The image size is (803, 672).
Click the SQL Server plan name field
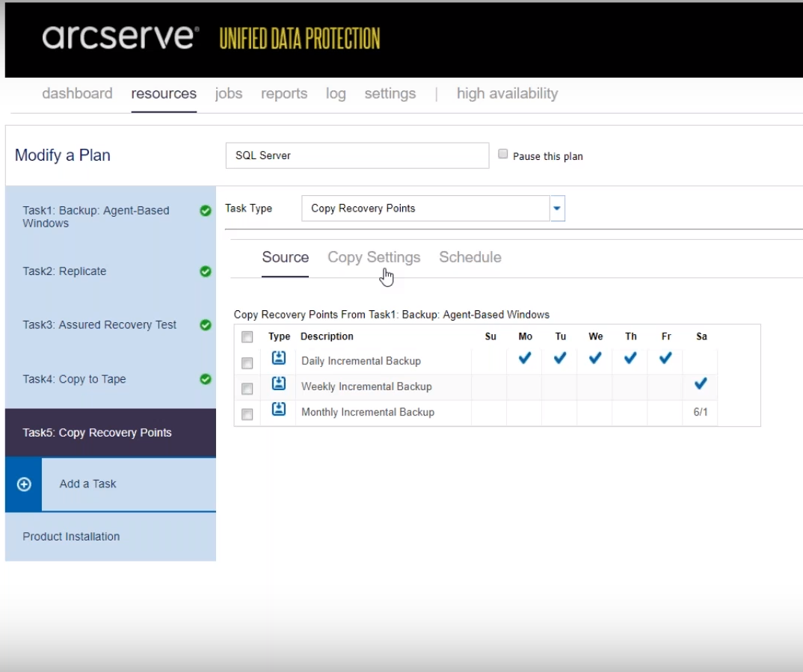click(x=357, y=155)
